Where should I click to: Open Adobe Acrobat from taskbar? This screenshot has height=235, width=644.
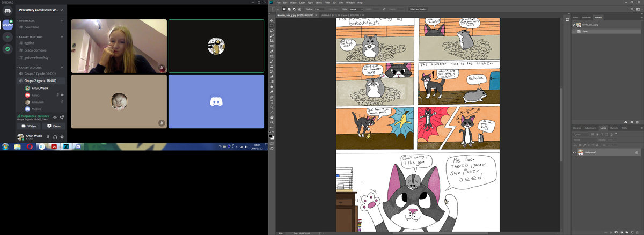point(54,146)
